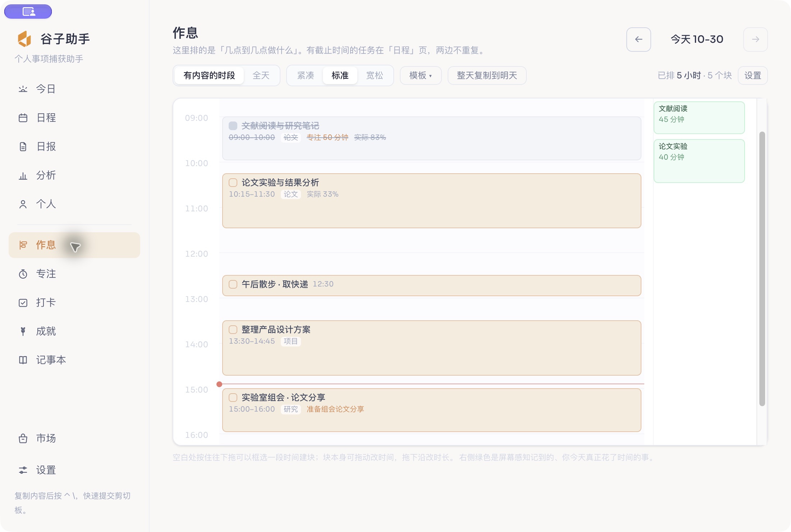Check the 整理产品设计方案 checkbox
The height and width of the screenshot is (532, 791).
pos(233,330)
